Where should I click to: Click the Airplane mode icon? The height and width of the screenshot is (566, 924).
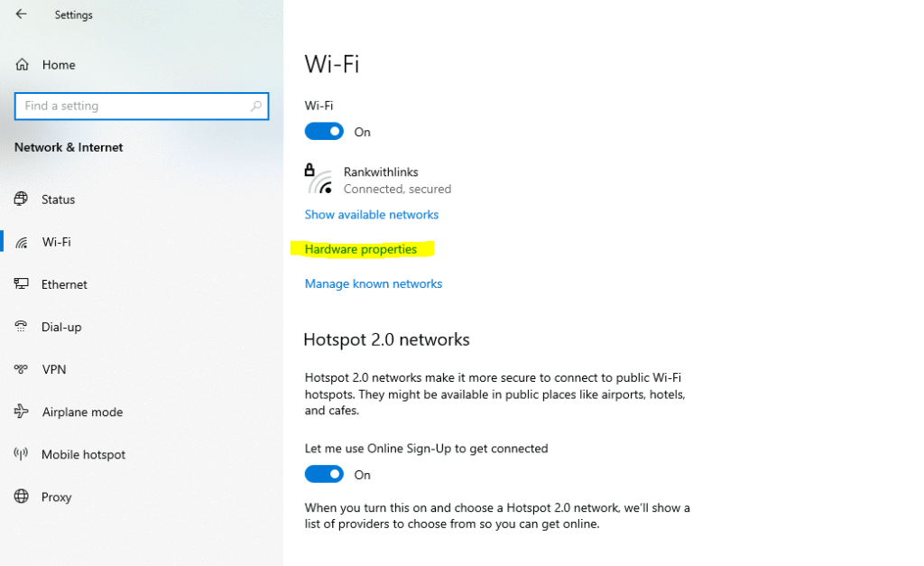point(22,412)
